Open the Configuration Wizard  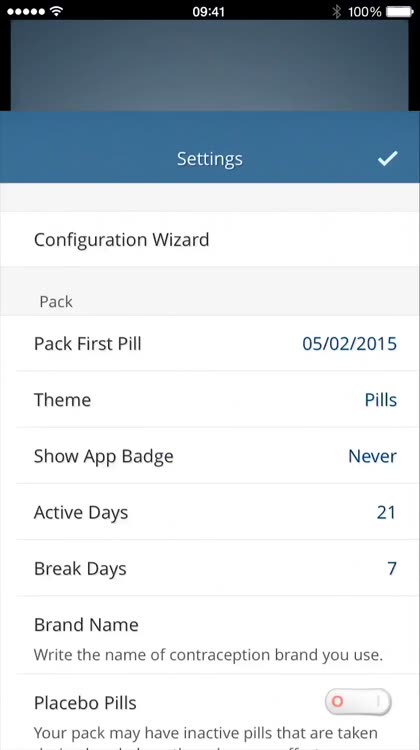coord(210,239)
